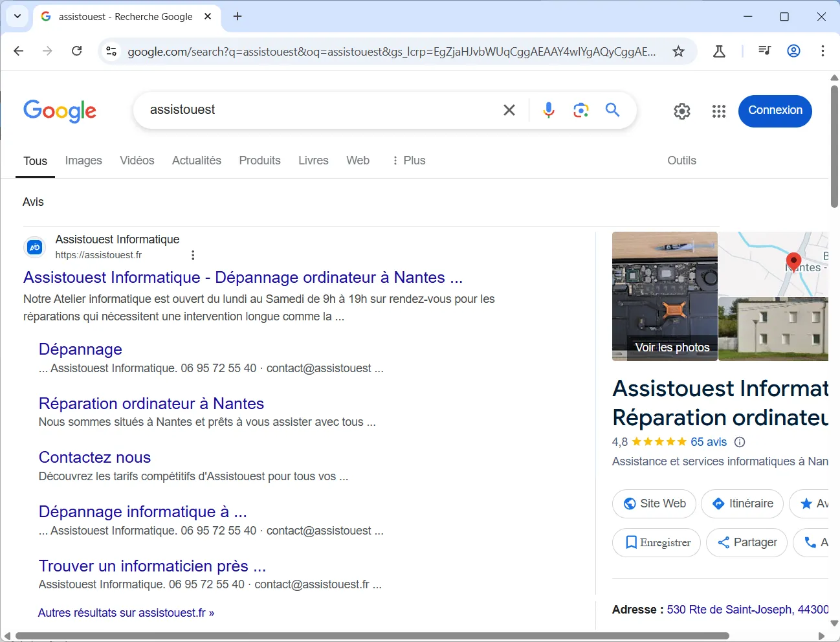The height and width of the screenshot is (642, 840).
Task: Open Google quick settings gear
Action: coord(682,111)
